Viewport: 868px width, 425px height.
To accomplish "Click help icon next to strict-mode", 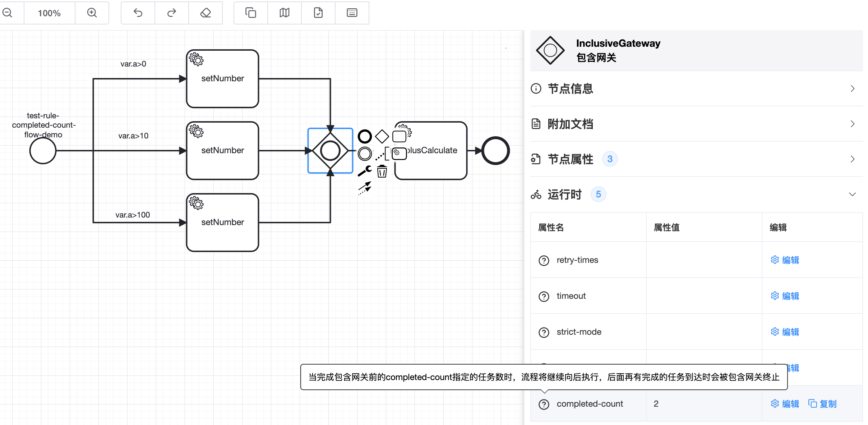I will (544, 332).
